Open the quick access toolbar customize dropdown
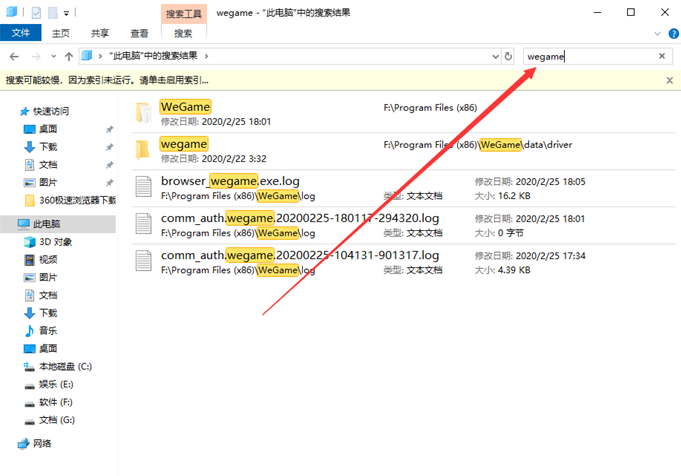Image resolution: width=681 pixels, height=476 pixels. pyautogui.click(x=66, y=13)
